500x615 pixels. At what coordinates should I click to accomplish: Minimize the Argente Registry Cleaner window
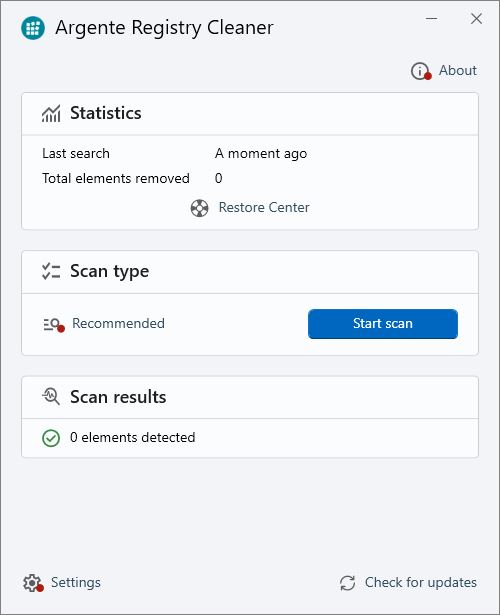[431, 18]
